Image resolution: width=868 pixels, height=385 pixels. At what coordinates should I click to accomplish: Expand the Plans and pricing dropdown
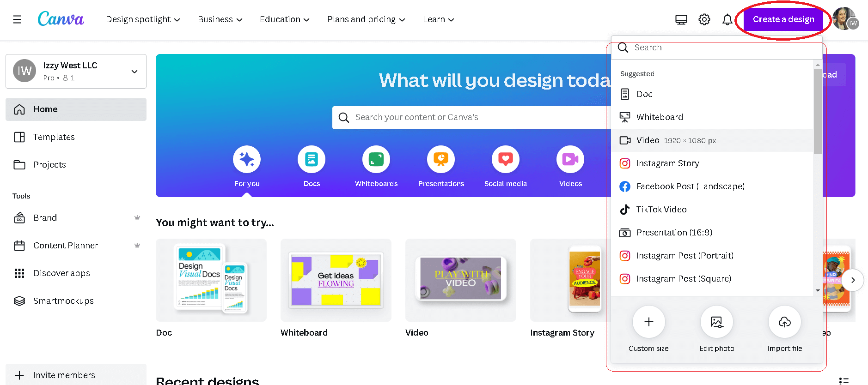tap(366, 19)
